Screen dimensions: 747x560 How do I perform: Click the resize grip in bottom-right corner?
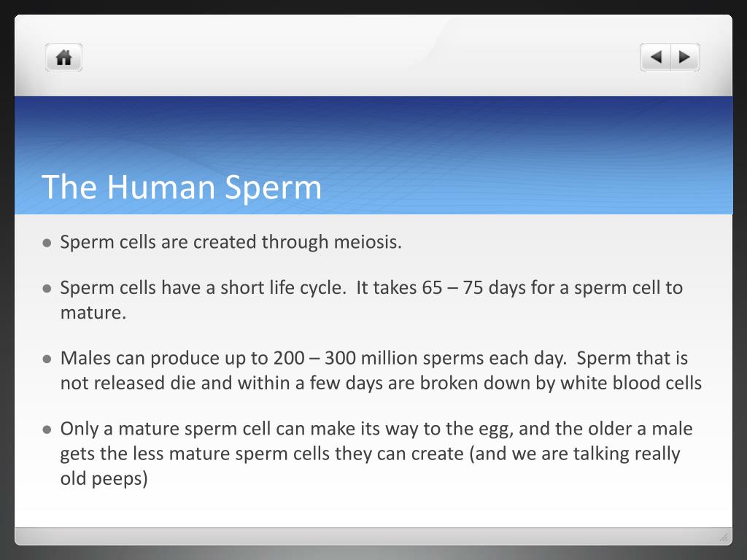click(x=723, y=537)
